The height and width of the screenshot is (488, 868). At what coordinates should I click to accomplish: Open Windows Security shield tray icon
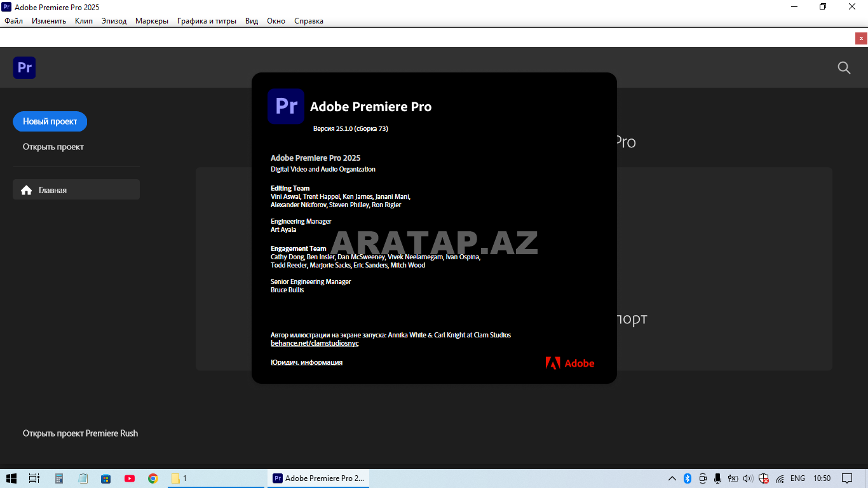(764, 478)
